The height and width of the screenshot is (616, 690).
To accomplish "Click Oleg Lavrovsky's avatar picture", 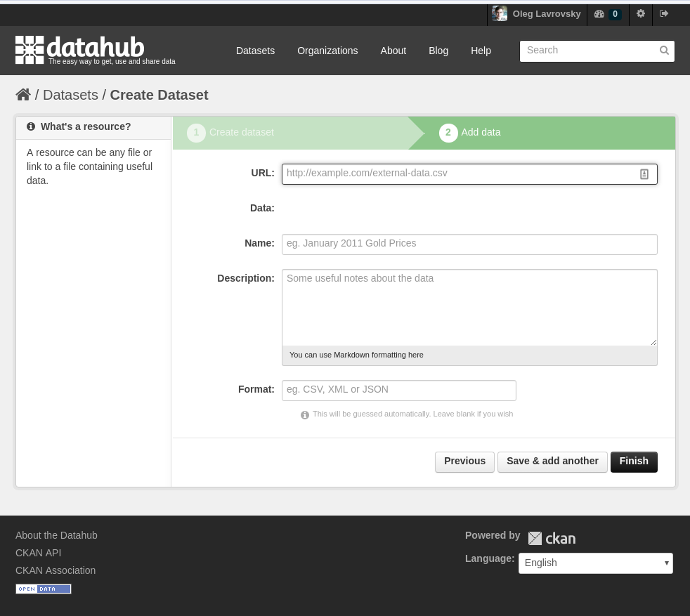I will point(500,13).
